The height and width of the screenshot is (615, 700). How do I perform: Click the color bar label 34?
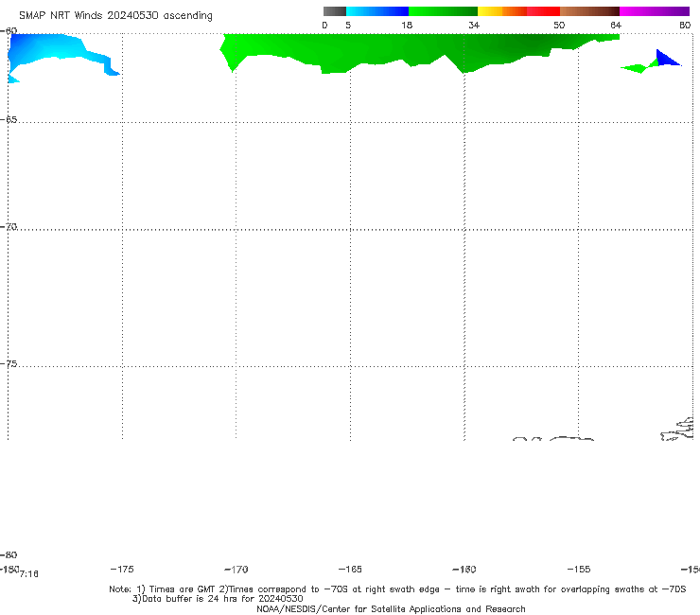(474, 25)
